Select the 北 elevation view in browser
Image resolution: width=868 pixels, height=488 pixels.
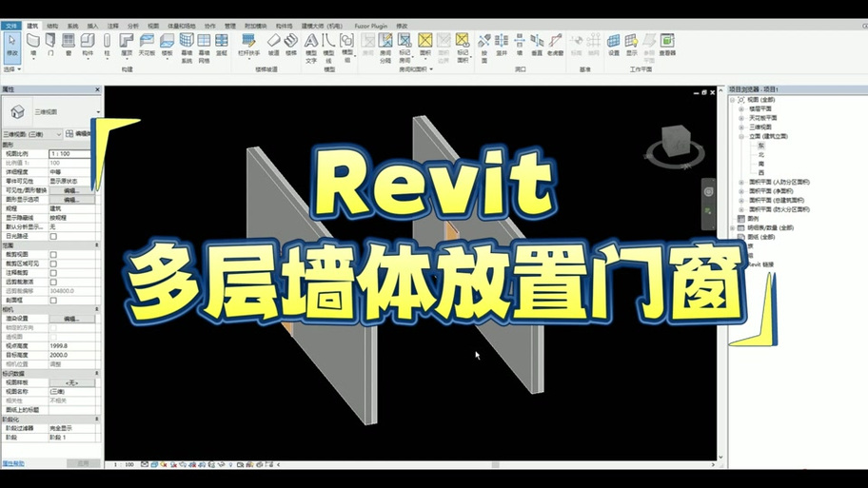761,154
